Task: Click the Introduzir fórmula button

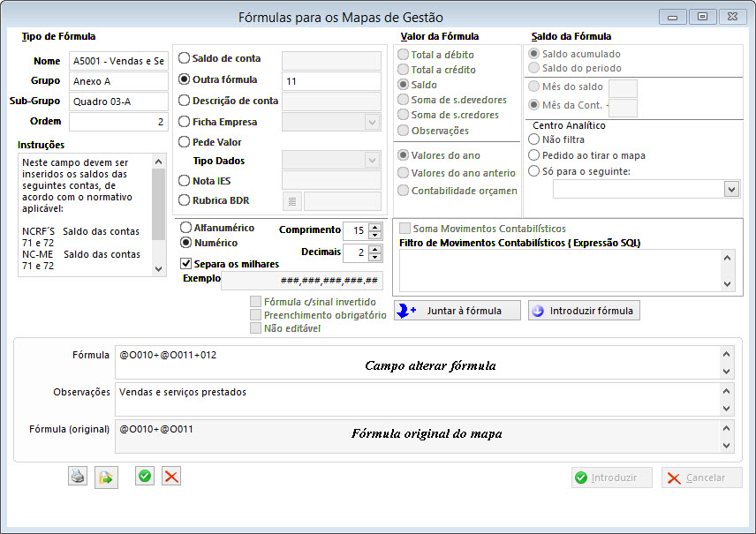Action: pyautogui.click(x=583, y=311)
